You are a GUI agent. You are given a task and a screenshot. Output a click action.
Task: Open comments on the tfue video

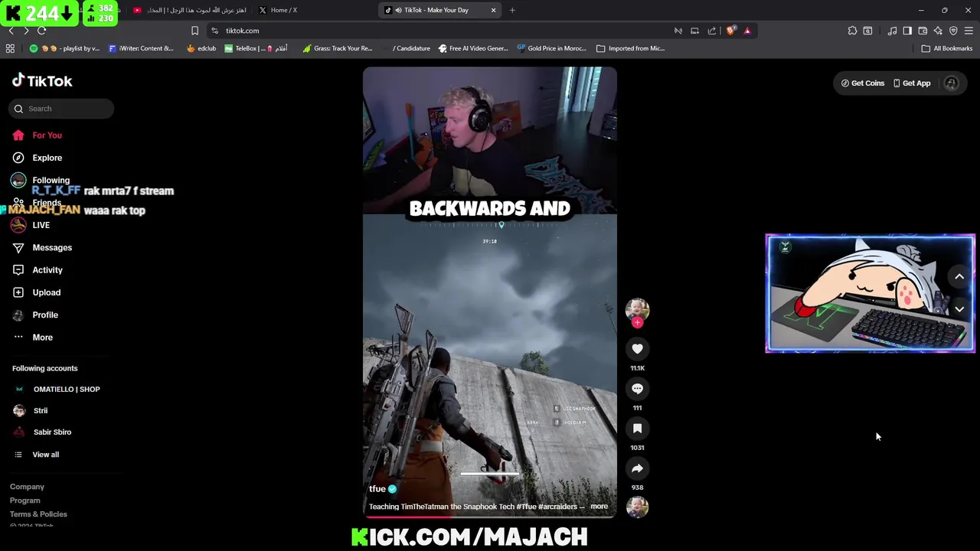coord(637,389)
